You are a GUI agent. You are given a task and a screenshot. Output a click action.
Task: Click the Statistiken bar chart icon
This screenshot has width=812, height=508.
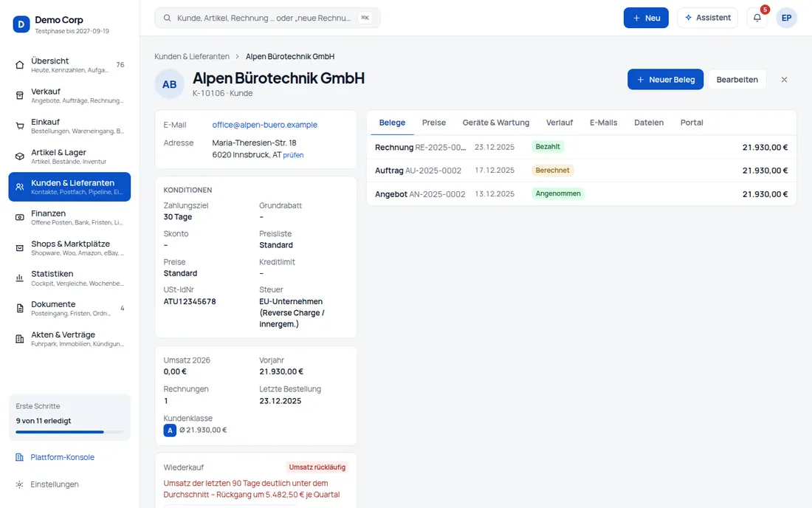[20, 278]
